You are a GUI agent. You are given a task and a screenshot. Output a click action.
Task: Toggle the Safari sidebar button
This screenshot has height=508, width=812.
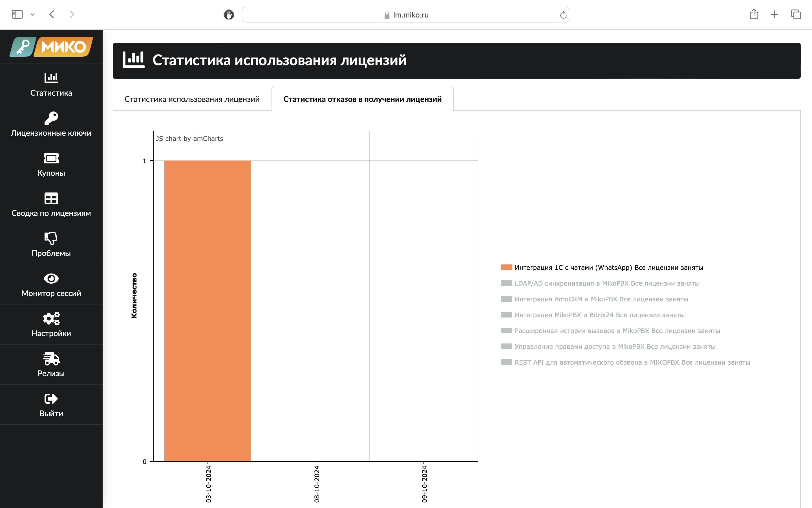pos(17,14)
